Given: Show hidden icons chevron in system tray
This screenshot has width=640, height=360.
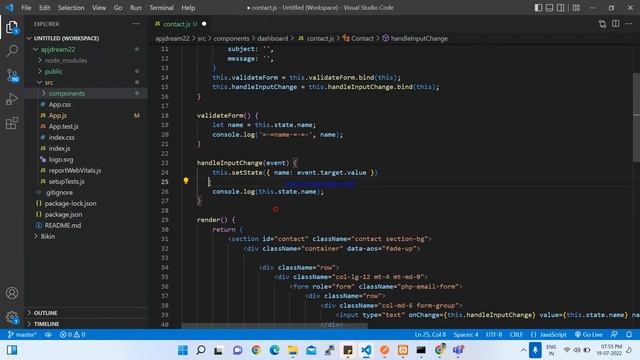Looking at the screenshot, I should pos(523,350).
